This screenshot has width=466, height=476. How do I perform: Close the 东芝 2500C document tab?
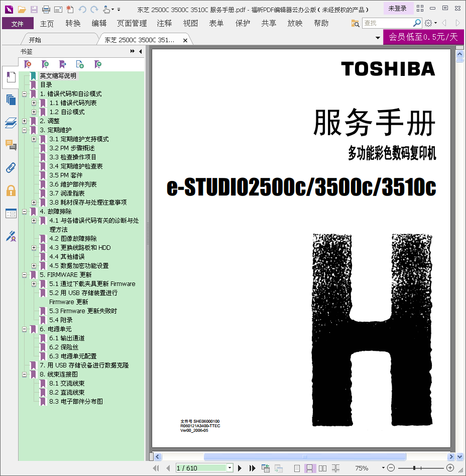(185, 40)
